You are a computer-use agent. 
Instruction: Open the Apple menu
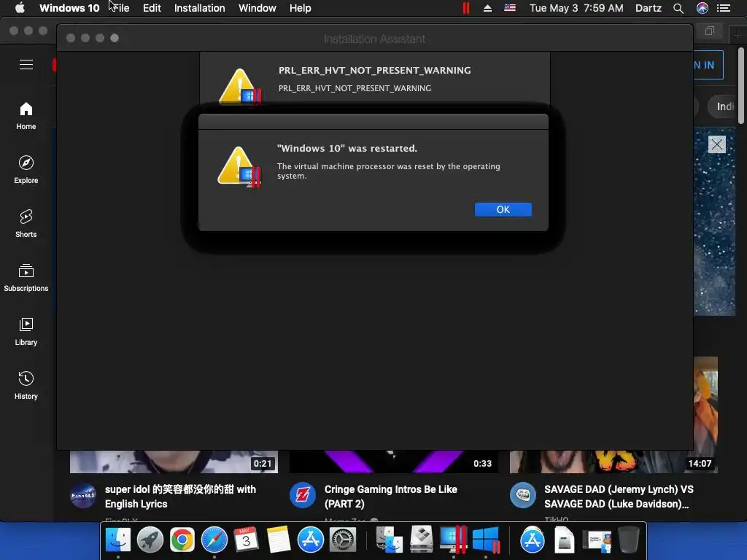click(20, 8)
